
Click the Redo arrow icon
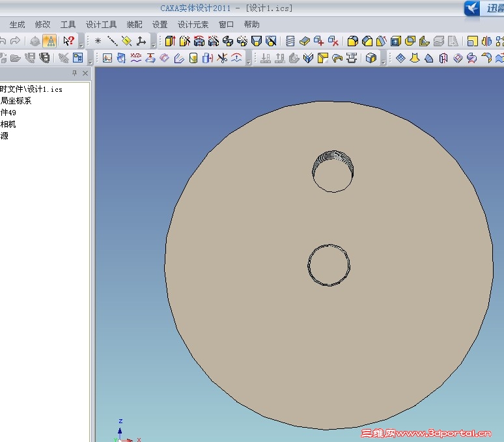point(15,41)
